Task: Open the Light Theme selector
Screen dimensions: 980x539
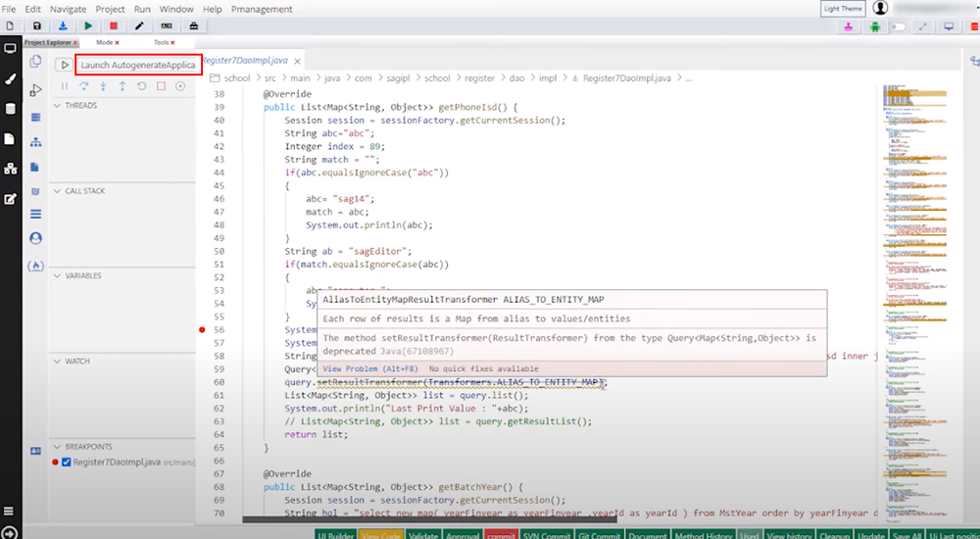Action: [x=843, y=9]
